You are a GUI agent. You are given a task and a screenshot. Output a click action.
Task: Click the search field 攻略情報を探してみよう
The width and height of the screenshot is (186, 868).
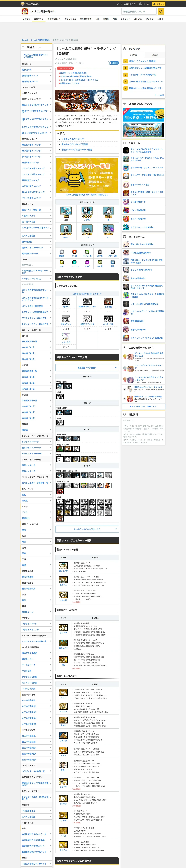point(139,11)
